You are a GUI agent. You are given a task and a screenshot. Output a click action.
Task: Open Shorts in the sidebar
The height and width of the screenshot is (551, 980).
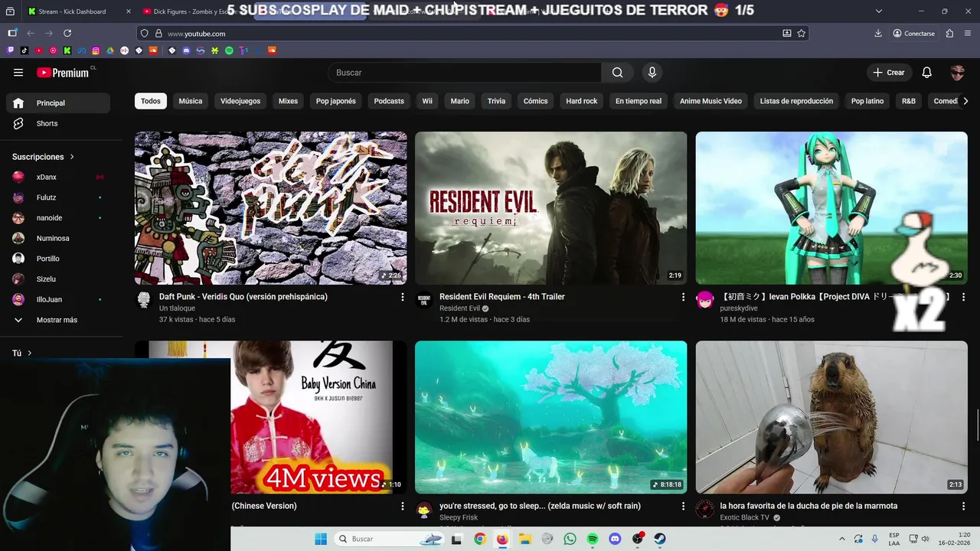58,123
